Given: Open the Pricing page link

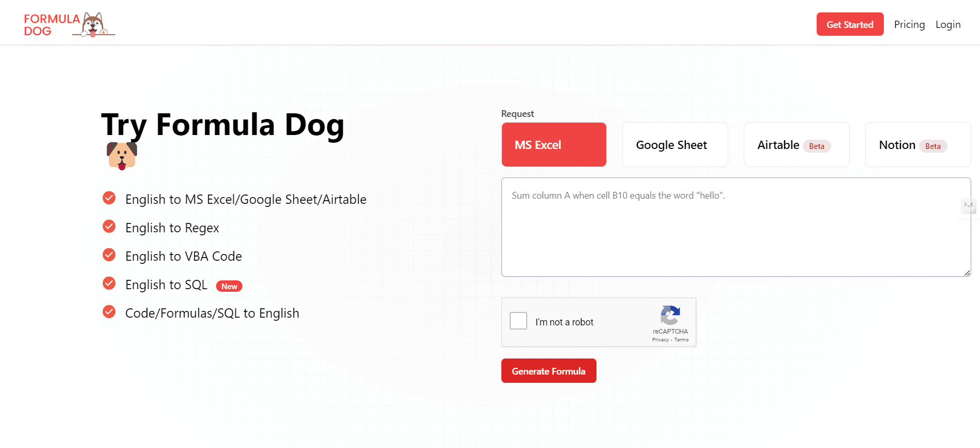Looking at the screenshot, I should pos(909,24).
